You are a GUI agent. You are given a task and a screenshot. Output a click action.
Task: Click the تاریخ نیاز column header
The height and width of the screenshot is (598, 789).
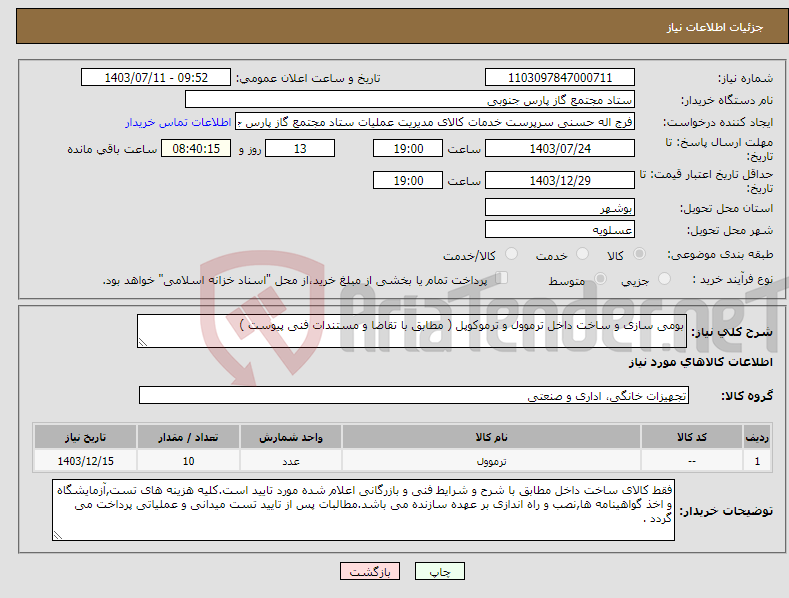(86, 437)
